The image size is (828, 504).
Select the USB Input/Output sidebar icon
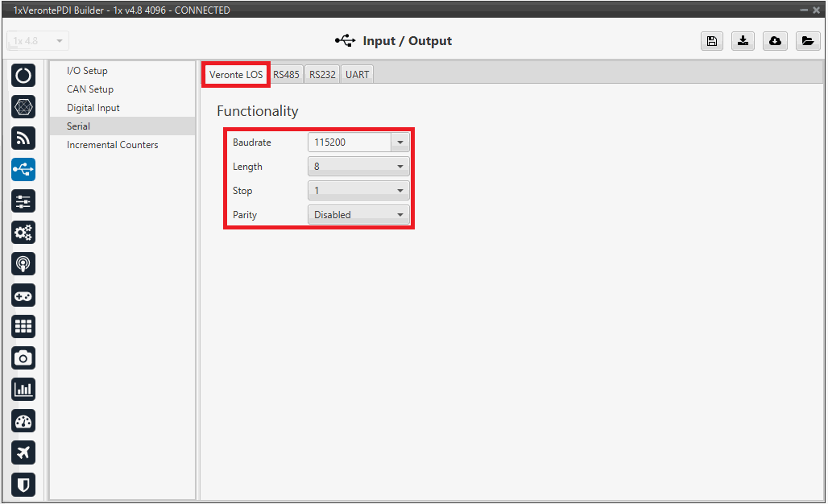pyautogui.click(x=23, y=169)
